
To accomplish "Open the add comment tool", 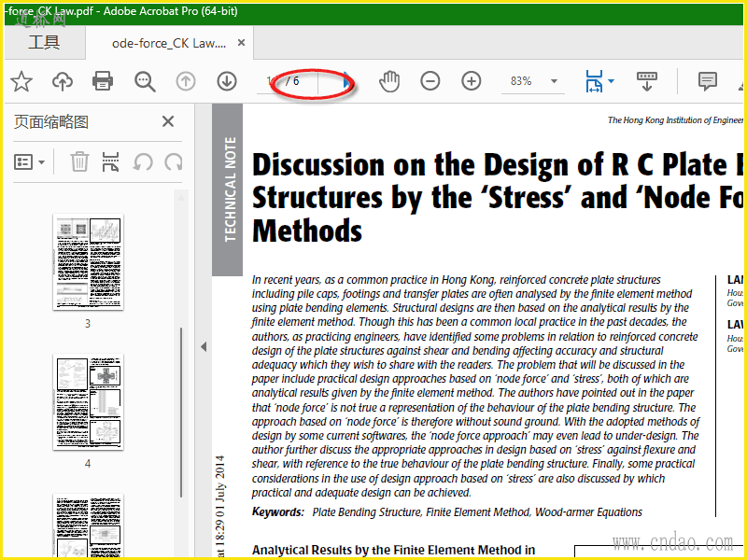I will click(708, 82).
